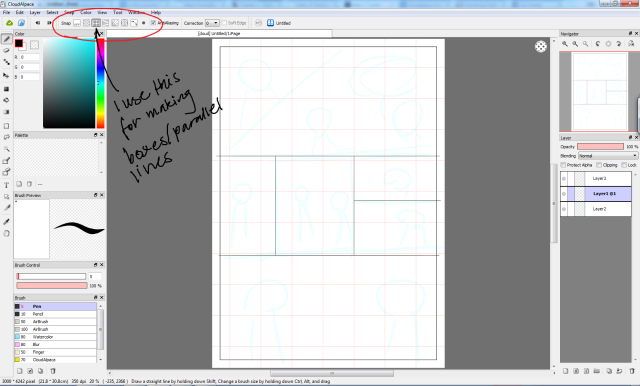
Task: Open the Help menu
Action: pos(156,12)
